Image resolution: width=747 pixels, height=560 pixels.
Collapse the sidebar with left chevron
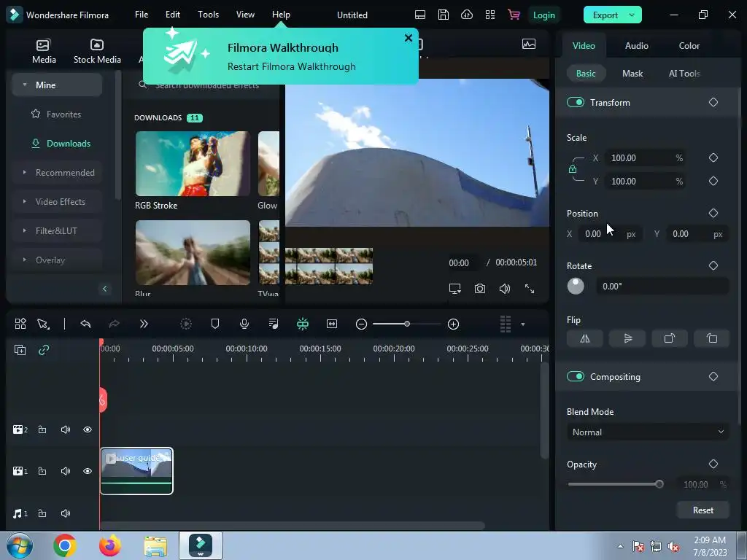[105, 289]
